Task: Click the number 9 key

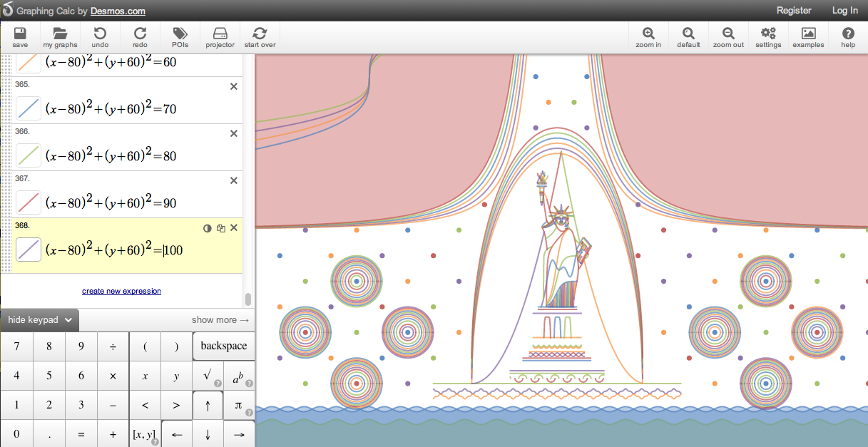Action: tap(81, 347)
